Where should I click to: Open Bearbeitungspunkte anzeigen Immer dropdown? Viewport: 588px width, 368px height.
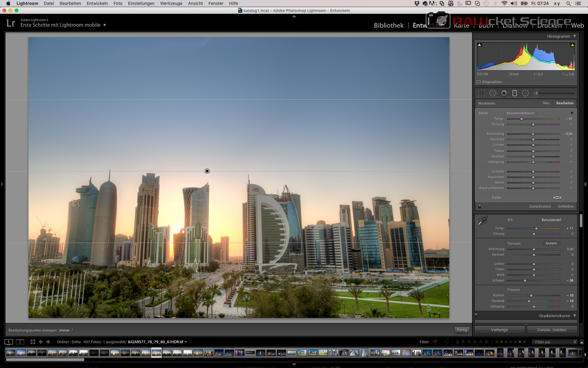click(x=66, y=330)
